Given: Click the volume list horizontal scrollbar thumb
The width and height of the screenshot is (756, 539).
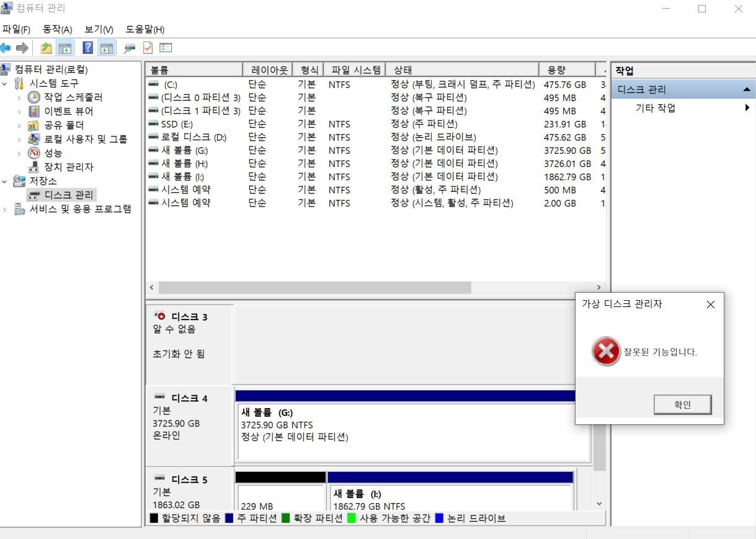Looking at the screenshot, I should 314,288.
